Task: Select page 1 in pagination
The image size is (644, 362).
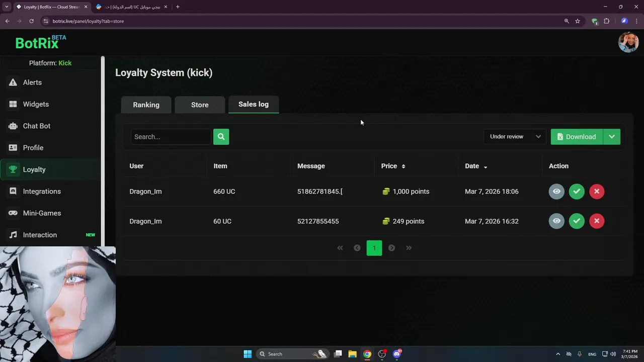Action: point(374,248)
